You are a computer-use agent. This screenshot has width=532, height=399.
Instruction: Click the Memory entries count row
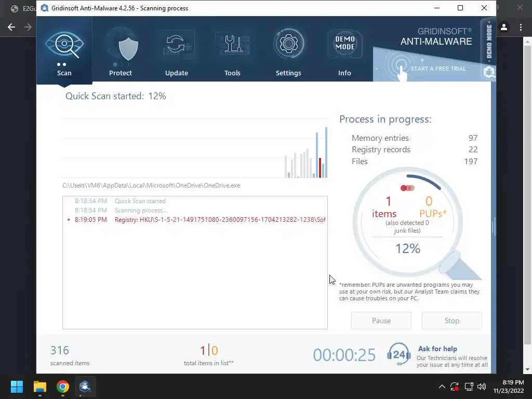point(415,138)
